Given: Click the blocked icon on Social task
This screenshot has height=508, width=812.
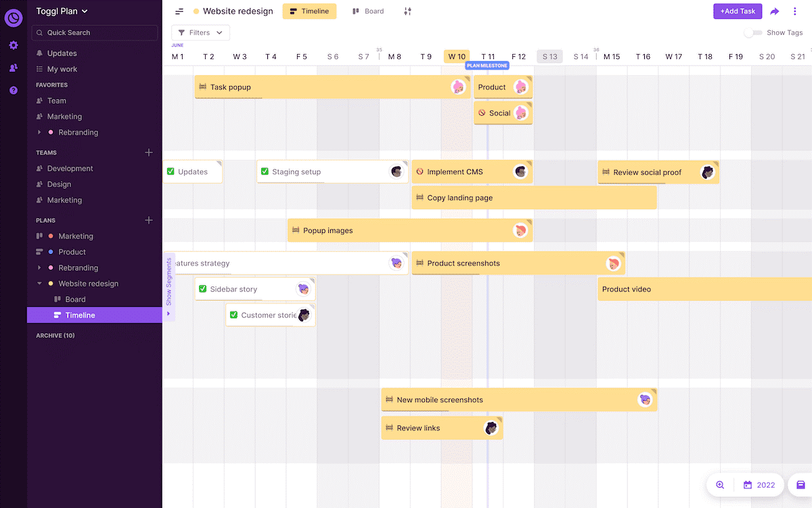Looking at the screenshot, I should [x=482, y=113].
